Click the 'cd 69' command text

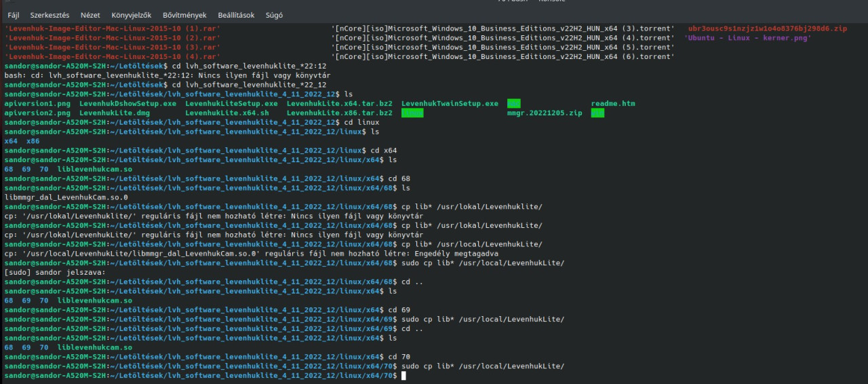click(399, 310)
